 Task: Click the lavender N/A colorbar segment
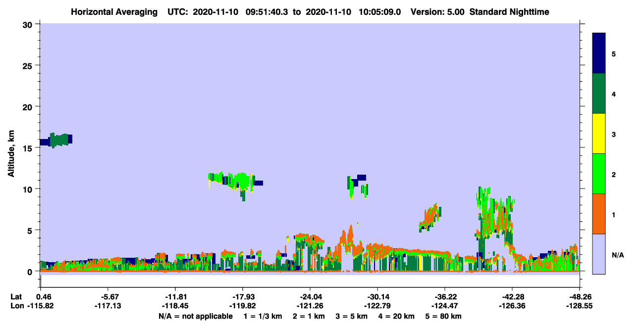pyautogui.click(x=599, y=254)
